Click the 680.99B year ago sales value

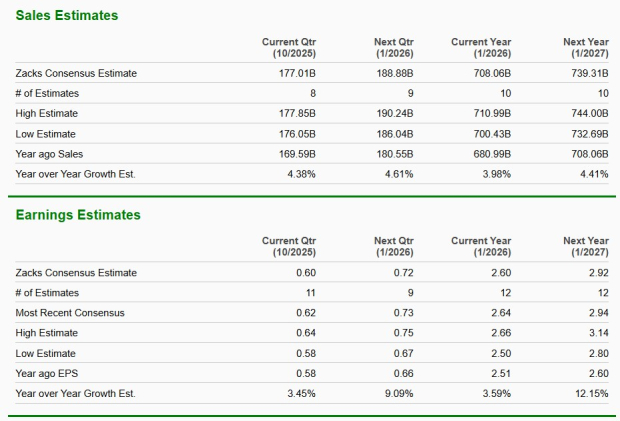(490, 154)
